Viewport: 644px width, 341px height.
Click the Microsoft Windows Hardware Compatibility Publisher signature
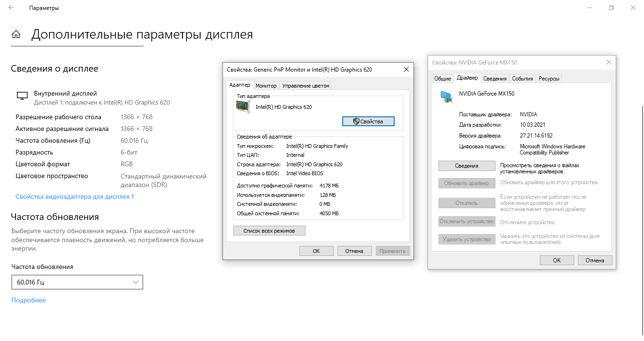(x=553, y=149)
